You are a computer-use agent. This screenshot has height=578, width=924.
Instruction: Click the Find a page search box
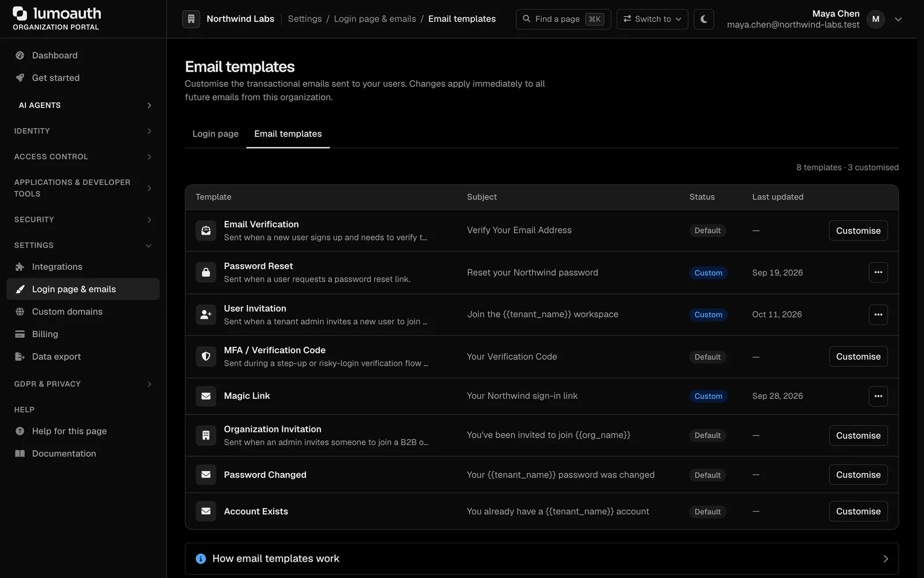tap(563, 19)
